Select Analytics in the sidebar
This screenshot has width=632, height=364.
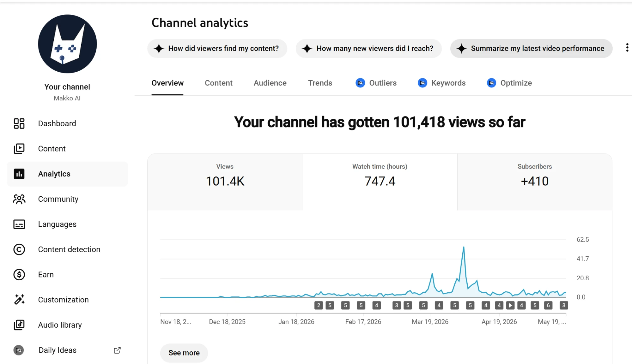pyautogui.click(x=67, y=174)
